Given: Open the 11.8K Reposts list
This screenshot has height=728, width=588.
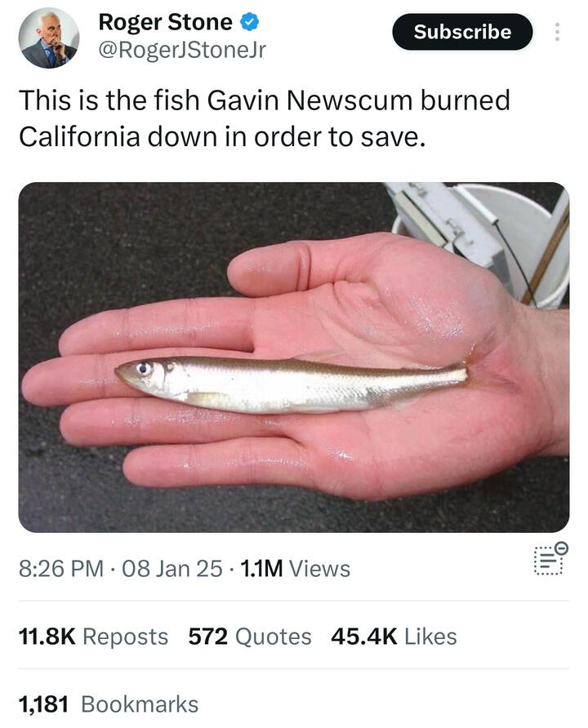Looking at the screenshot, I should (93, 636).
